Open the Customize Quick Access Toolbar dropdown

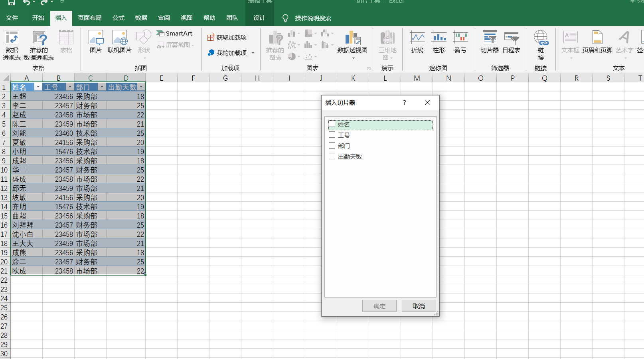(x=62, y=2)
